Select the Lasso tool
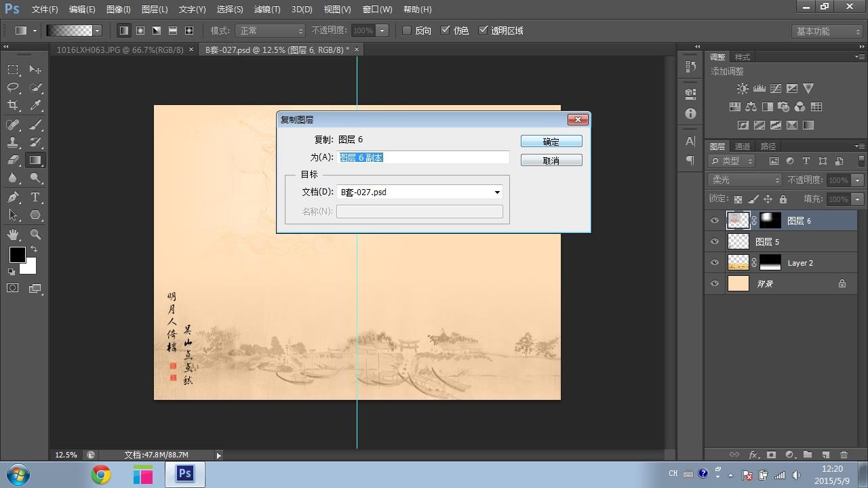The width and height of the screenshot is (868, 488). click(13, 87)
